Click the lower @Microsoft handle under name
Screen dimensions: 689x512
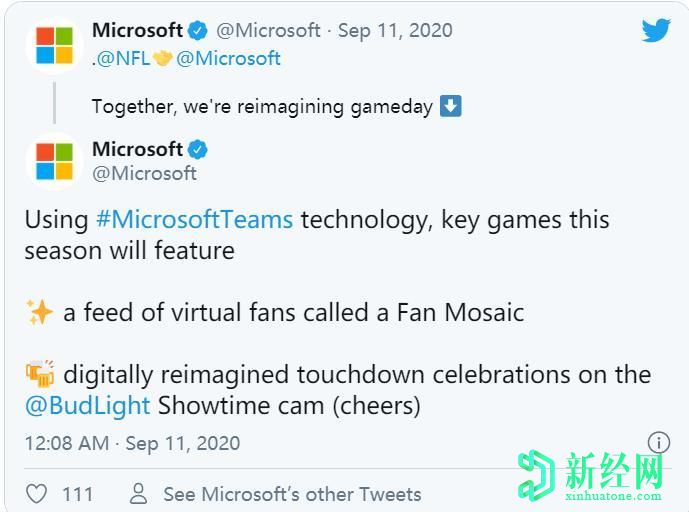pyautogui.click(x=144, y=173)
